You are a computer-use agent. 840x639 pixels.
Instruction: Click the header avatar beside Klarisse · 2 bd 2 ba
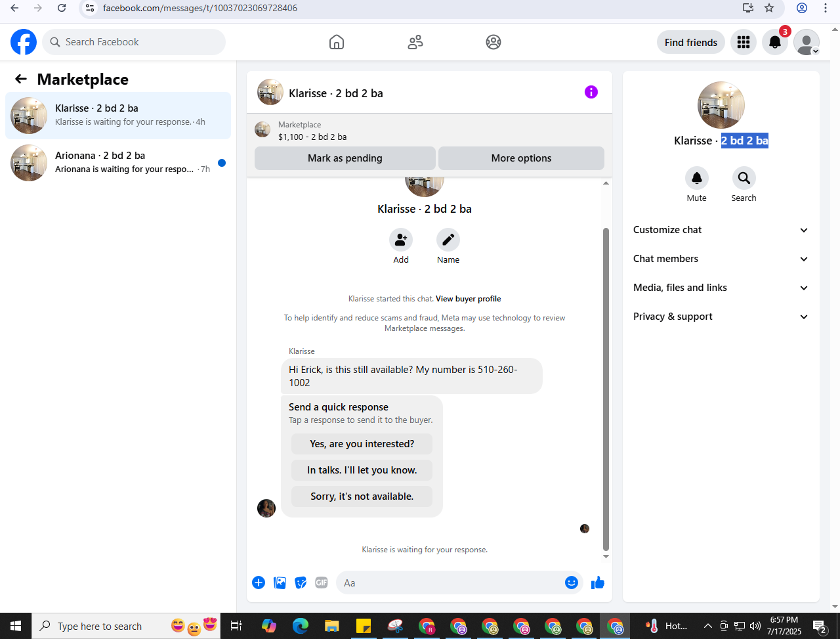click(270, 92)
